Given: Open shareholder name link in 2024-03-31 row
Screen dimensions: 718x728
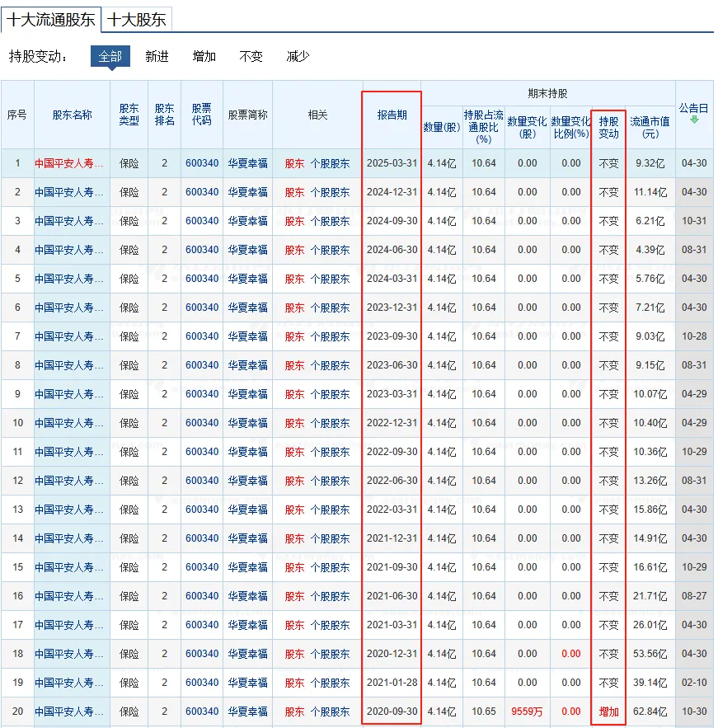Looking at the screenshot, I should pos(69,279).
